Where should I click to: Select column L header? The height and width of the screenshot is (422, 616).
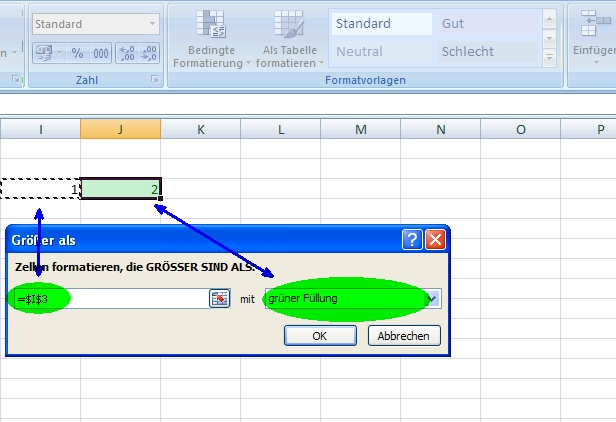[x=281, y=129]
